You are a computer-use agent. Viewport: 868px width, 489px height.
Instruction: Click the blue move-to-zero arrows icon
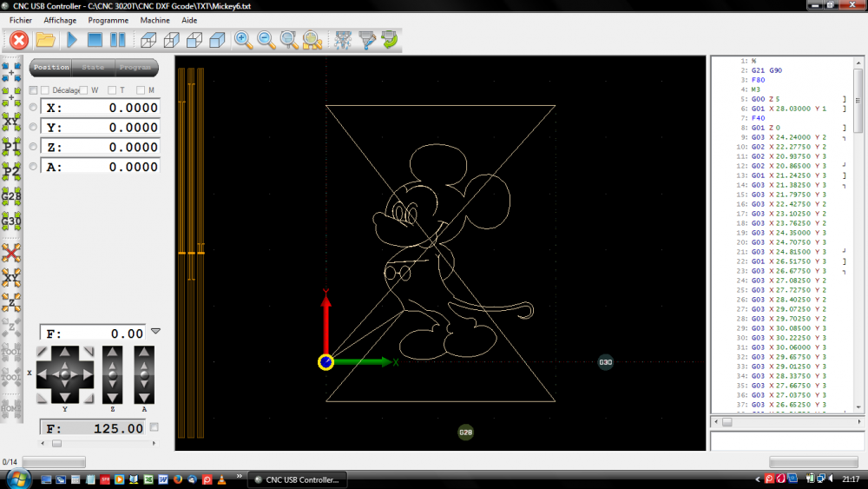coord(11,72)
